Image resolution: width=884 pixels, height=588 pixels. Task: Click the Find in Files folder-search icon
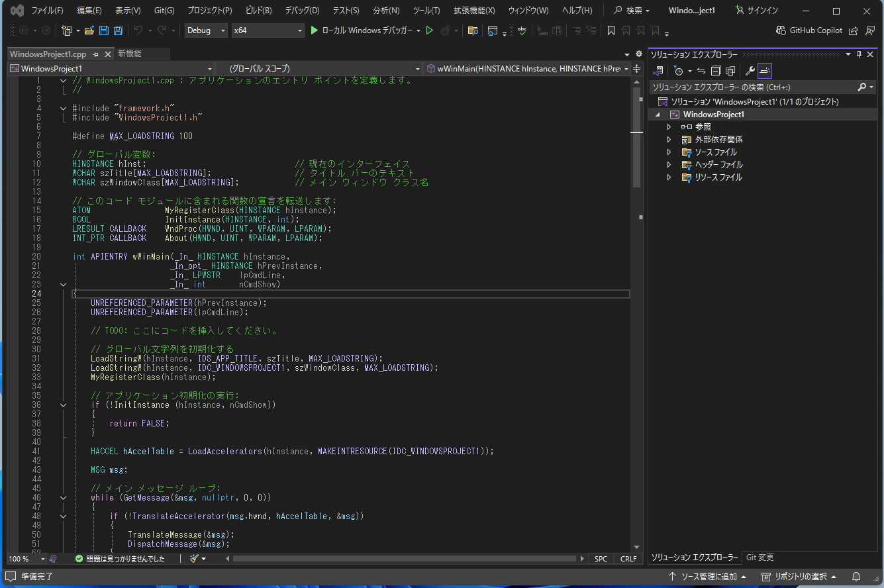click(x=473, y=30)
